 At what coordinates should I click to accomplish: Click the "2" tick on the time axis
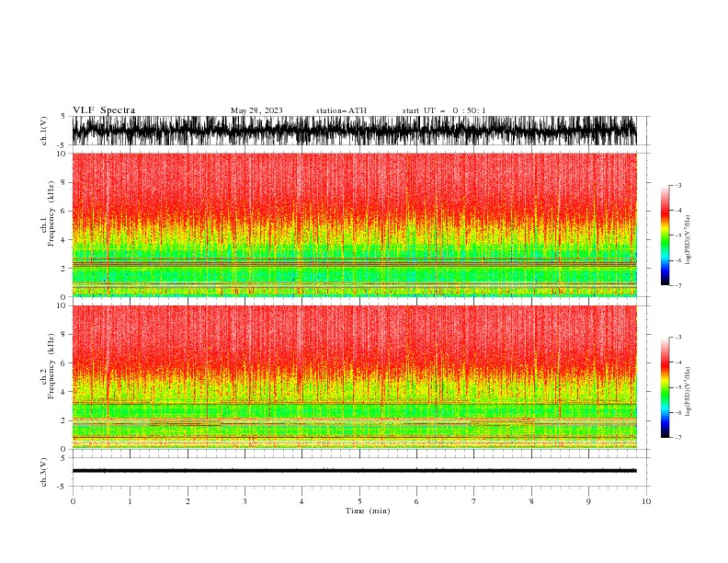[x=188, y=501]
